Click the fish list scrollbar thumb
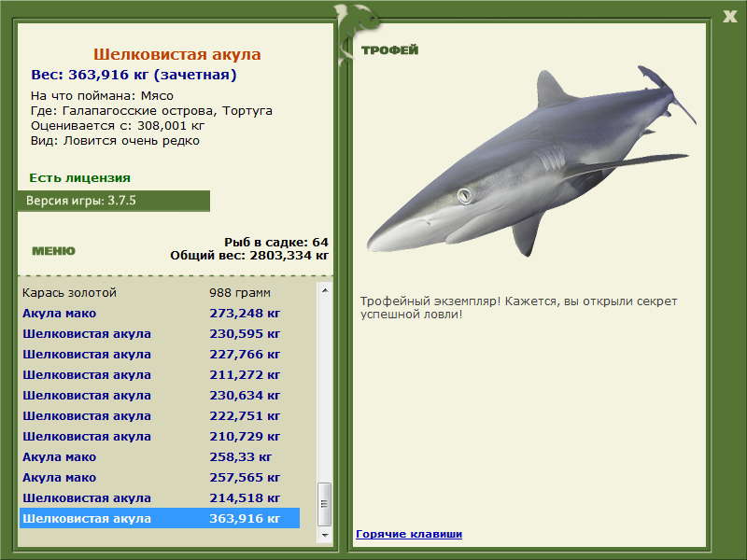747x560 pixels. [x=324, y=504]
